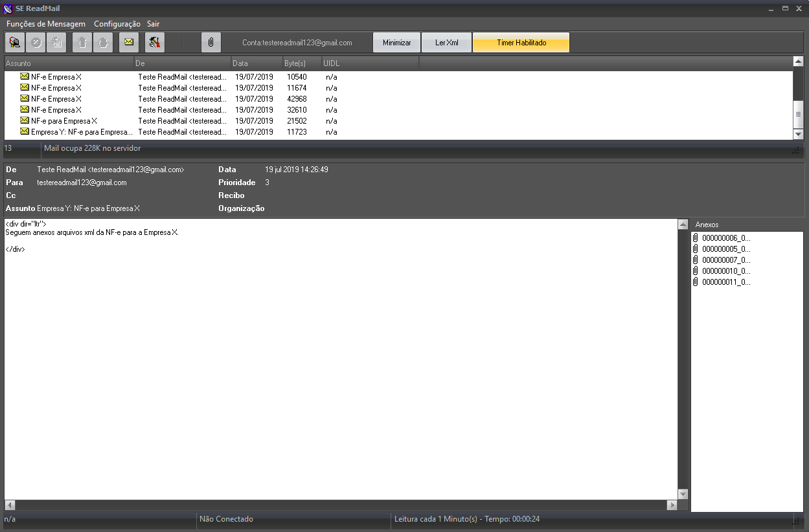Screen dimensions: 809x532
Task: Toggle the Timer Habilitado button
Action: [521, 43]
